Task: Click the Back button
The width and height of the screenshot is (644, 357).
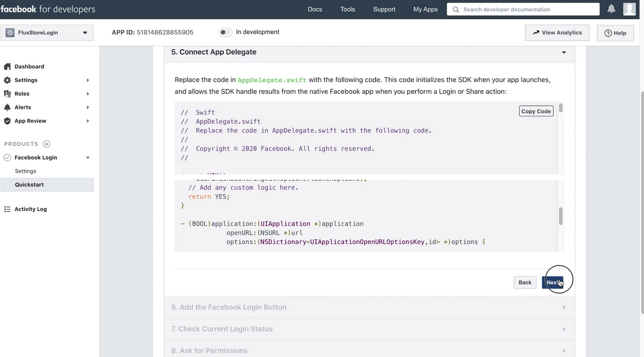Action: [x=525, y=282]
